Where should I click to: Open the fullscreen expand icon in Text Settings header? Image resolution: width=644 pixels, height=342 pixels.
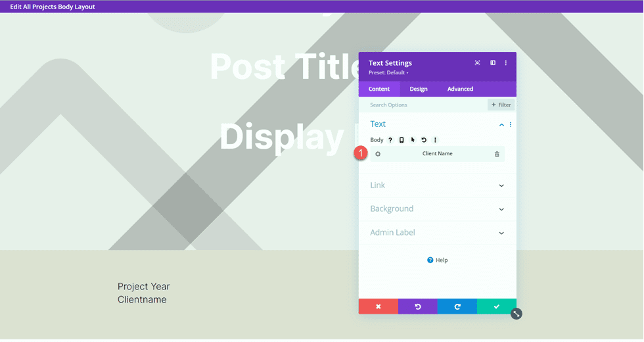coord(477,63)
